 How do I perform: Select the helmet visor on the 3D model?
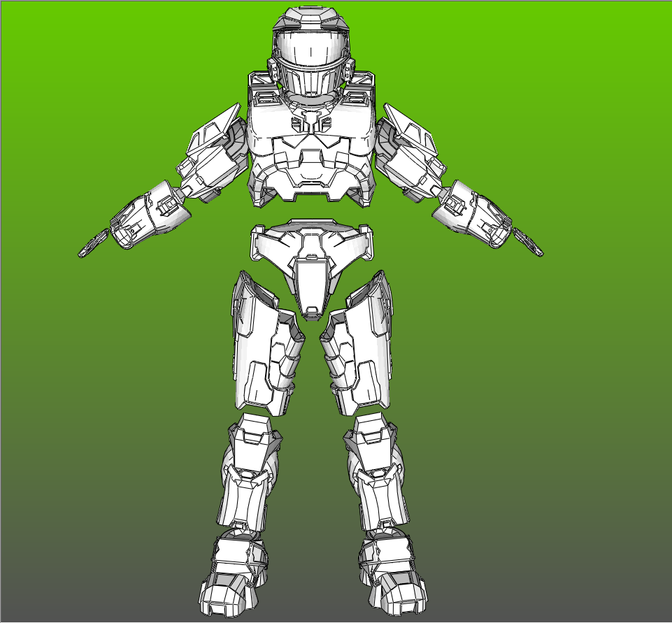click(310, 48)
